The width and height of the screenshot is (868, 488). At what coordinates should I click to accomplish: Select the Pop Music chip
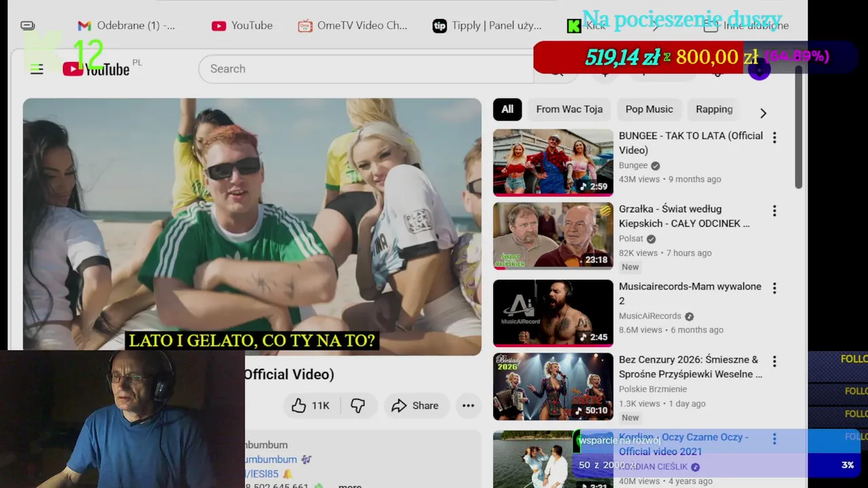point(649,109)
